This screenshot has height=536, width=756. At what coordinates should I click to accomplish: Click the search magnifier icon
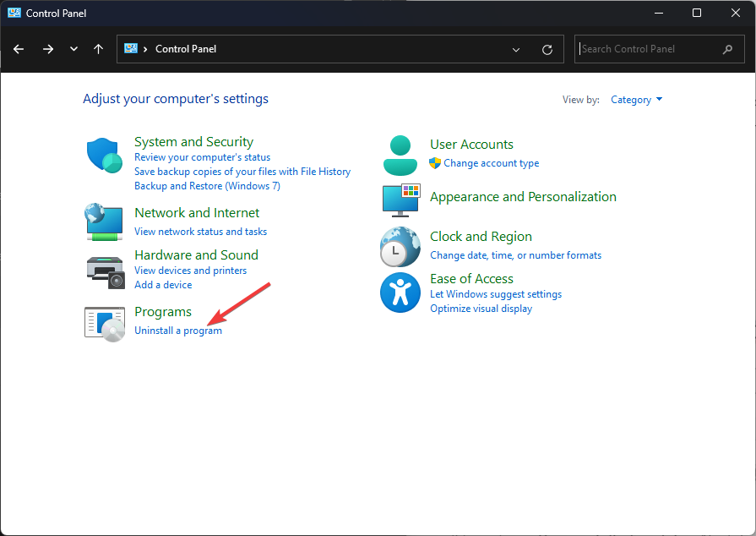(x=727, y=49)
